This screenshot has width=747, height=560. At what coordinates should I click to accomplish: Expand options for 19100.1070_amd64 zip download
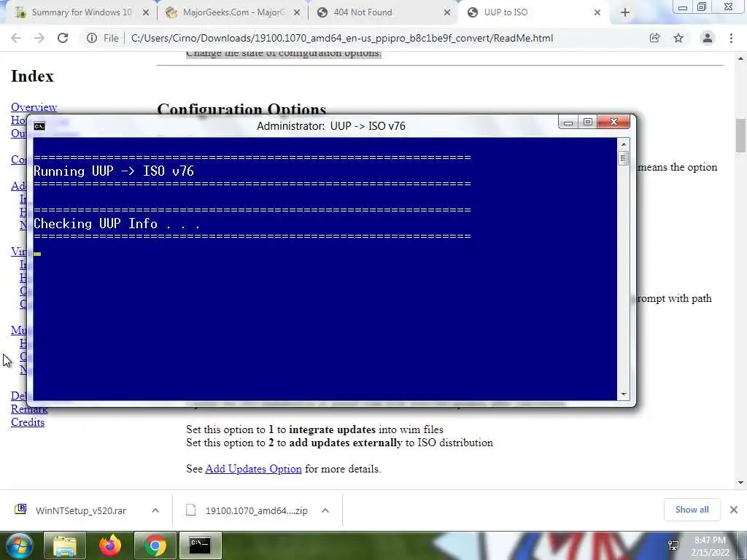325,510
